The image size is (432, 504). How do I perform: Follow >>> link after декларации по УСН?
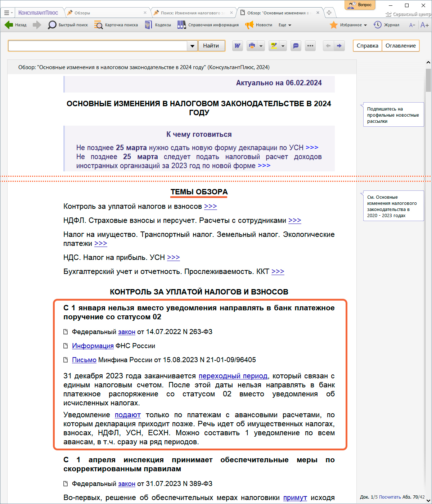click(312, 147)
